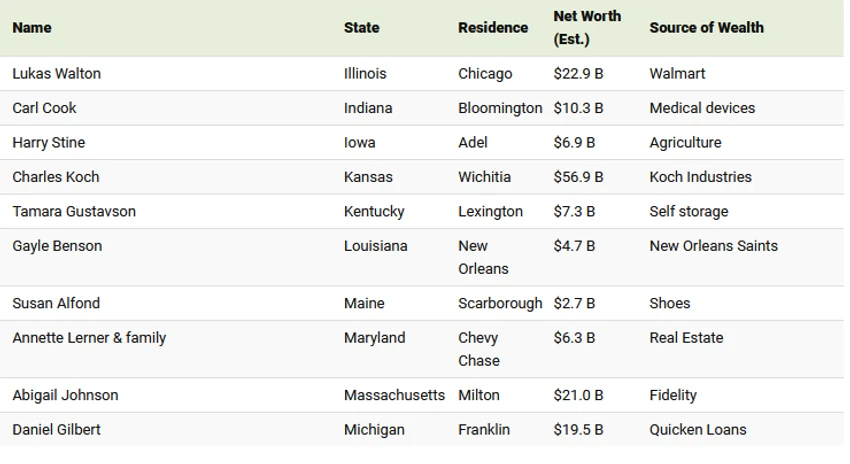Click the New Orleans Saints cell
Image resolution: width=850 pixels, height=464 pixels.
713,246
